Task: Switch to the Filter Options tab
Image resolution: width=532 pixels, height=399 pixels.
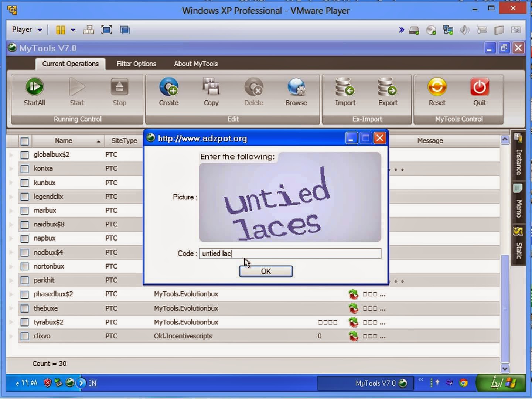Action: click(x=136, y=64)
